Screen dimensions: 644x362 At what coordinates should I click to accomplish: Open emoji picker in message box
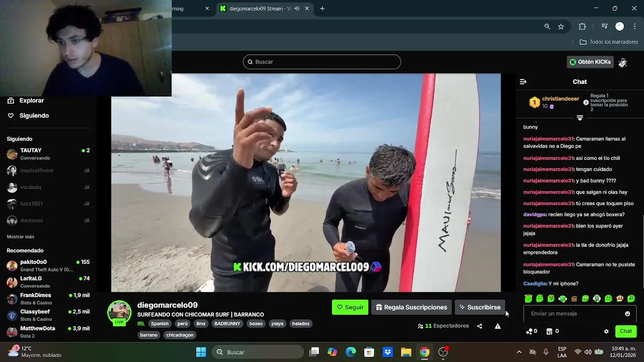(627, 314)
